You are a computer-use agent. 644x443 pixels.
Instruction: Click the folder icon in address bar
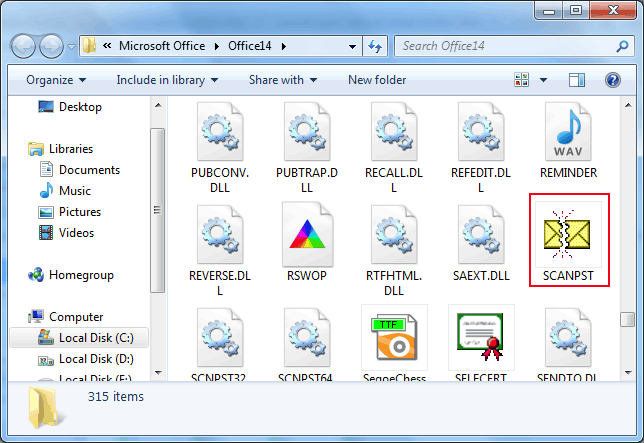click(89, 46)
